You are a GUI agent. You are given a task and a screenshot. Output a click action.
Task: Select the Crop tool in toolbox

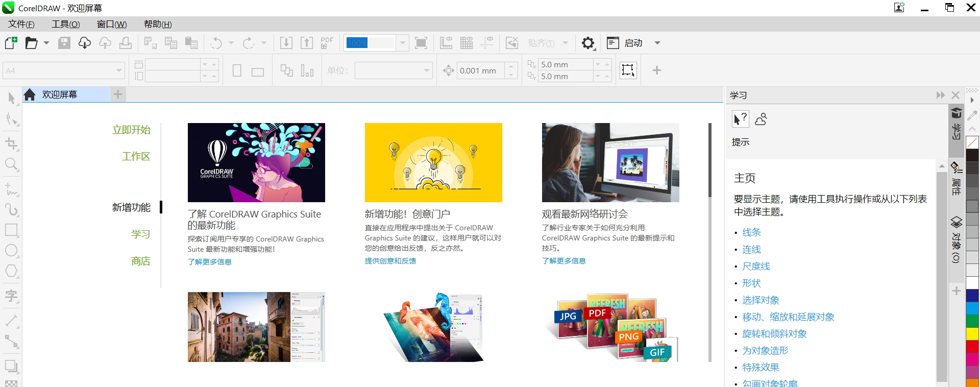tap(12, 143)
